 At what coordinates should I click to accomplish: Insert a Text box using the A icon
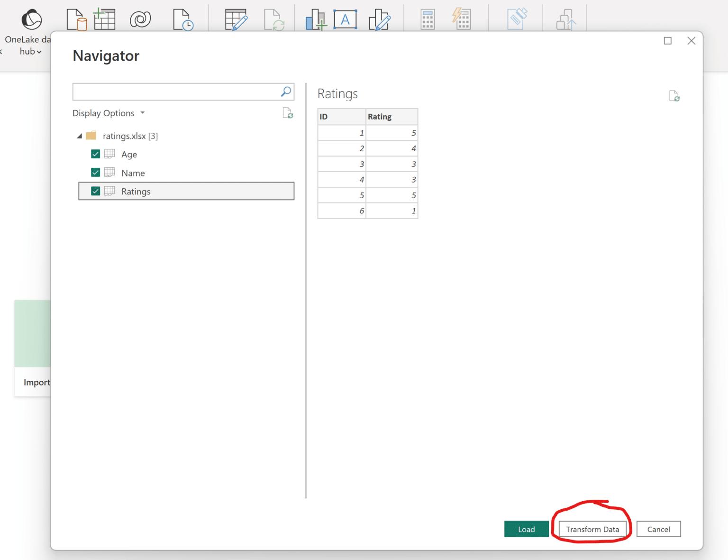[x=345, y=19]
